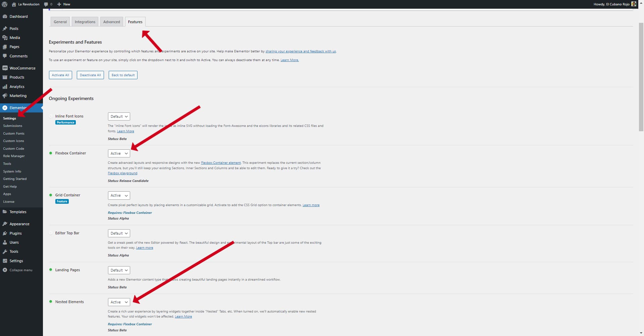Viewport: 644px width, 336px height.
Task: Click the Media library icon
Action: pos(5,38)
